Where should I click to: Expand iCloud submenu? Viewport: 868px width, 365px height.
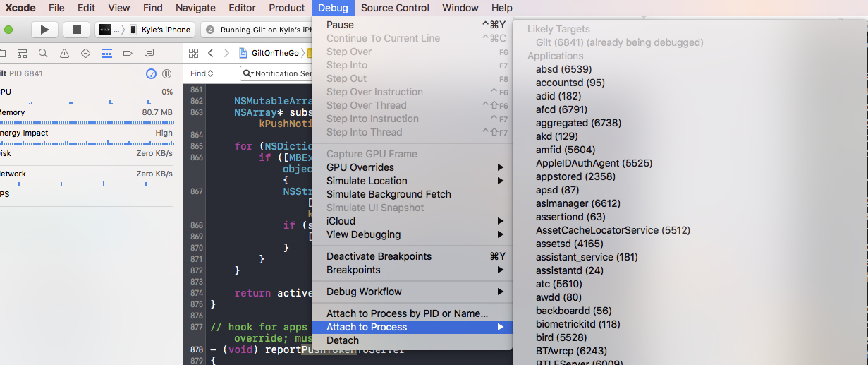(412, 221)
